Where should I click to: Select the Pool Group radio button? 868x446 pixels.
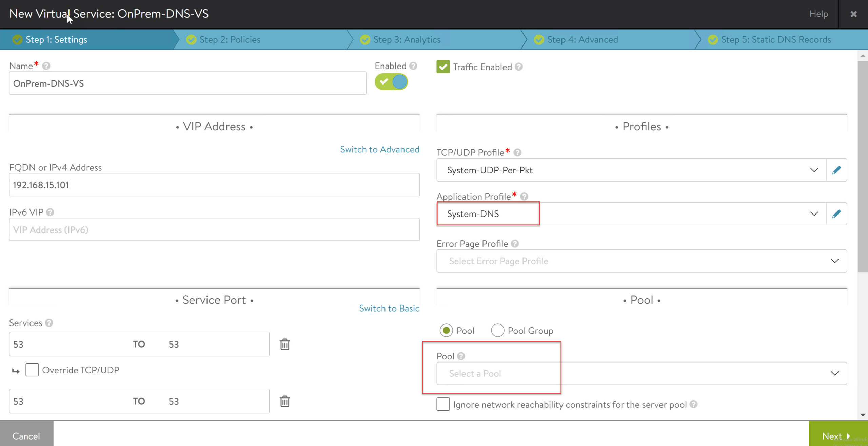click(497, 330)
